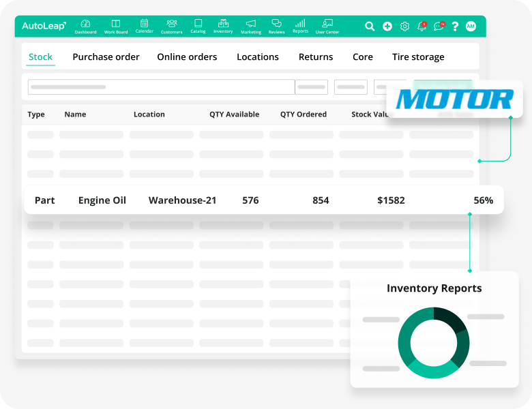Go to the Work Board icon
532x409 pixels.
pos(116,26)
